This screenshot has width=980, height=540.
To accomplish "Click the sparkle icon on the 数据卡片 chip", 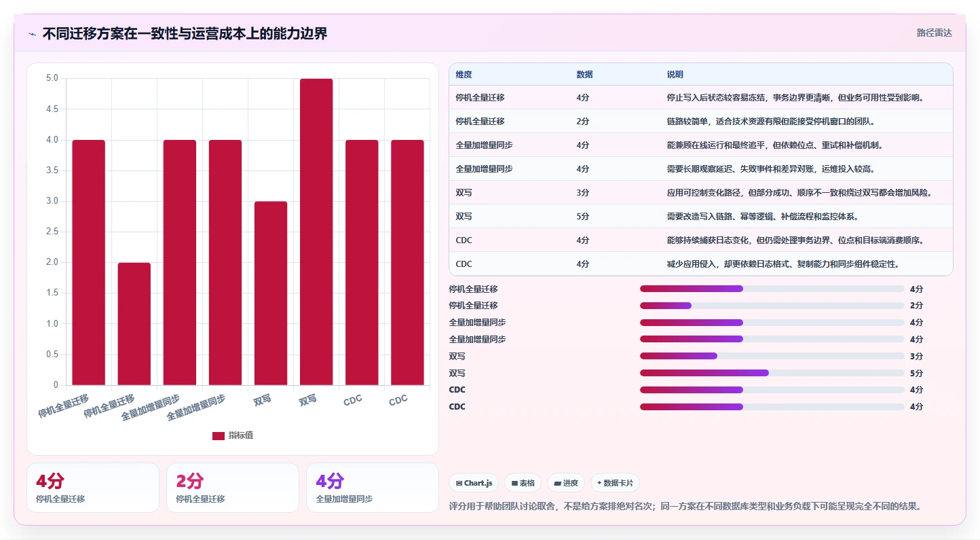I will point(599,483).
